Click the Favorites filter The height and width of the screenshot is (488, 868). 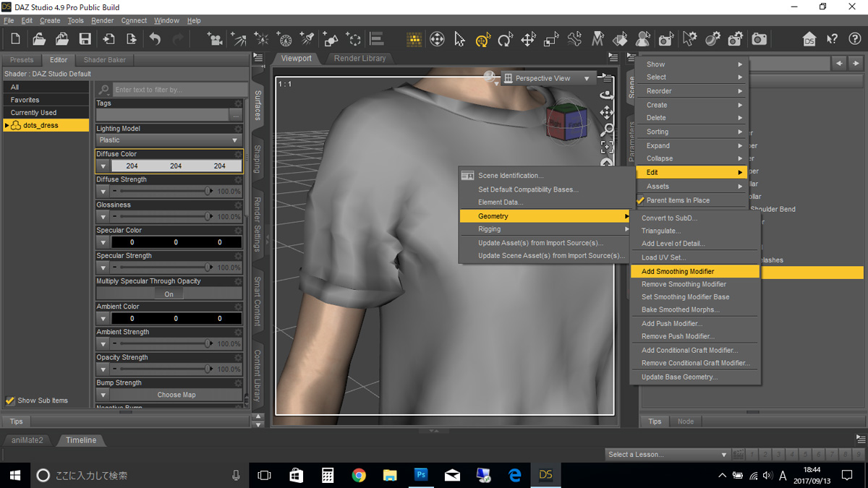[x=46, y=100]
